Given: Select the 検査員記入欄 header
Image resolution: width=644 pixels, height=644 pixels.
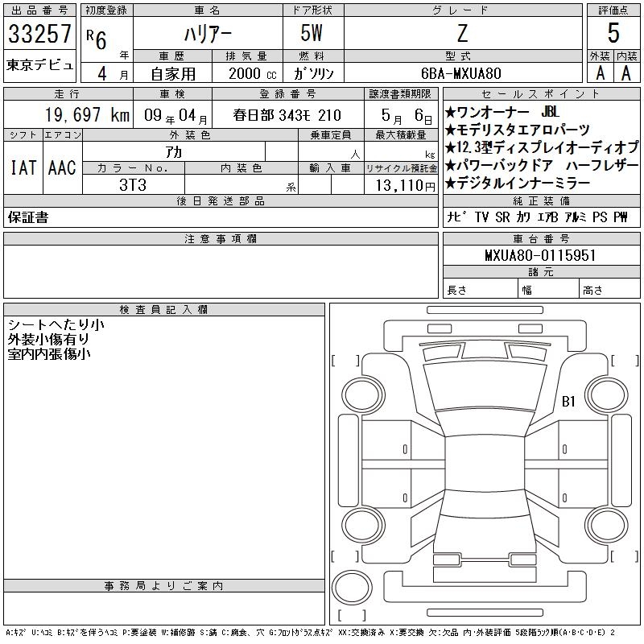Looking at the screenshot, I should tap(163, 309).
